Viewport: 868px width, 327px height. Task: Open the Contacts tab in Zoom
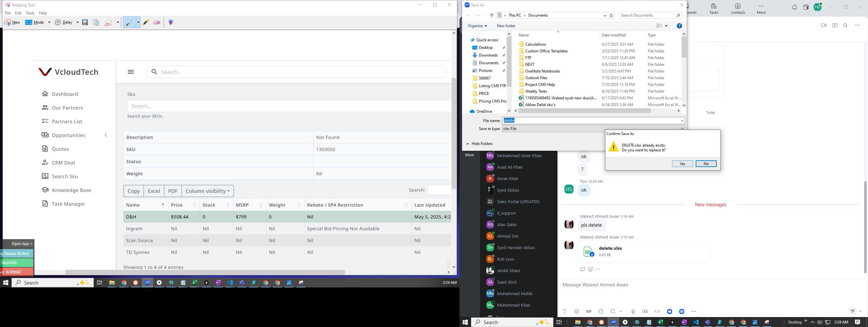click(737, 9)
